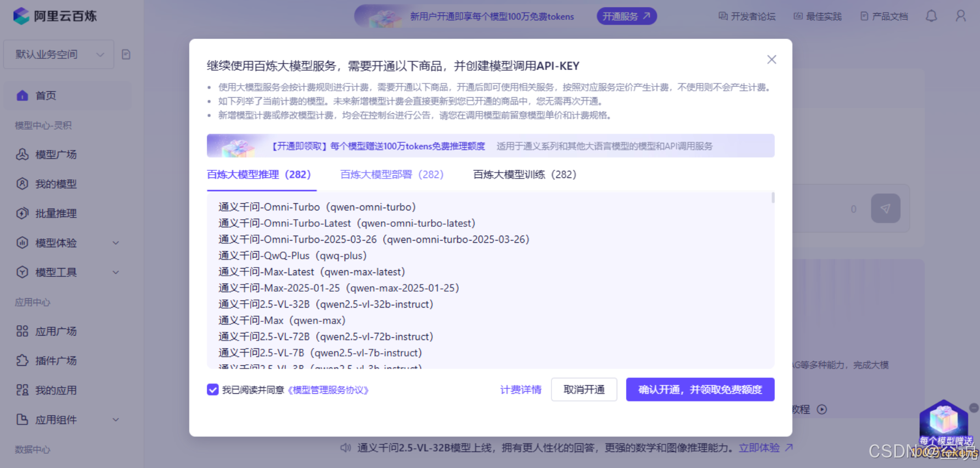Select 通义千问-Omni-Turbo (qwen-omni-turbo) entry

point(317,207)
